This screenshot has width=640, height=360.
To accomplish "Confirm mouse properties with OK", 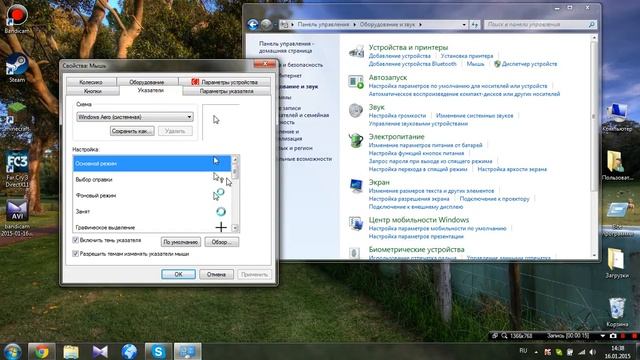I will coord(178,274).
